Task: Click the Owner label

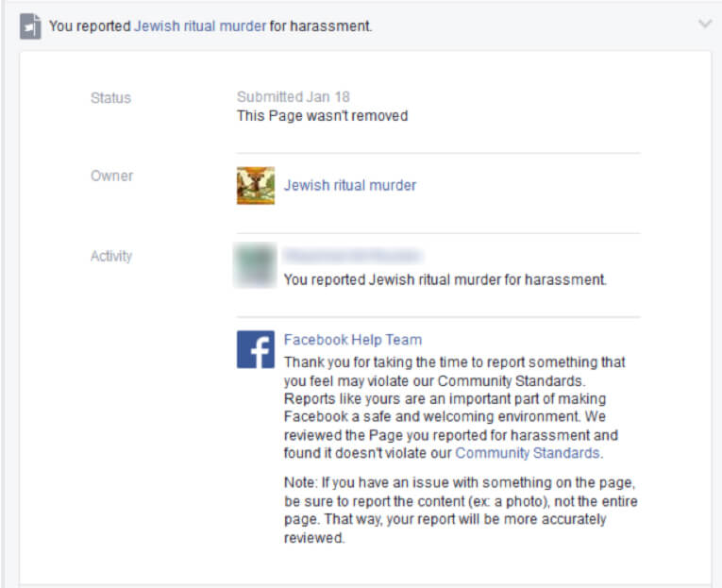Action: coord(112,176)
